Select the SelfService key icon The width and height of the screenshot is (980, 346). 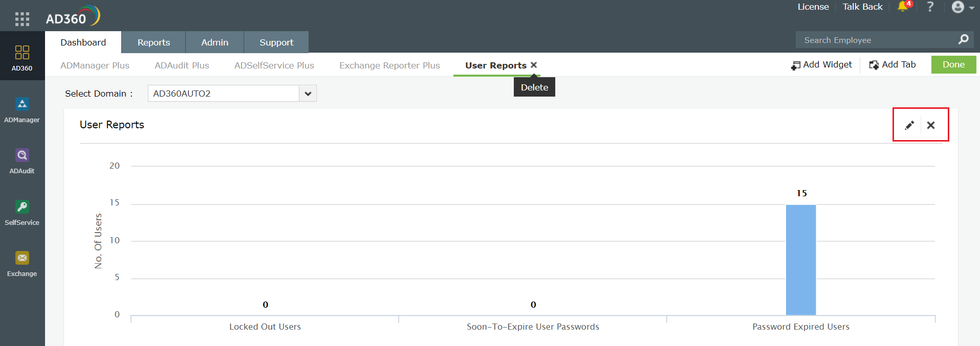(22, 207)
